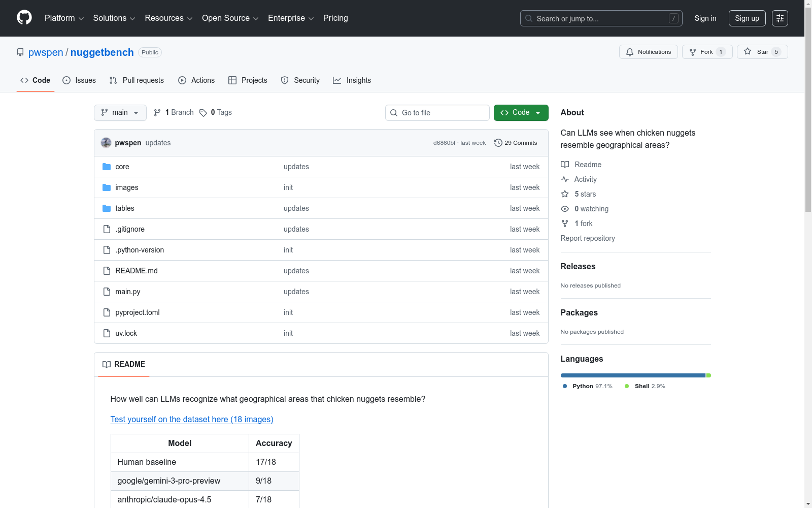Click the Activity pulse icon
This screenshot has height=508, width=812.
click(565, 179)
